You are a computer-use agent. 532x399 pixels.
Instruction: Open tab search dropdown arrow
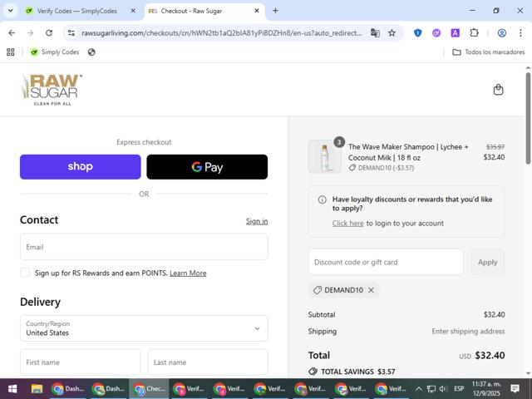[11, 11]
